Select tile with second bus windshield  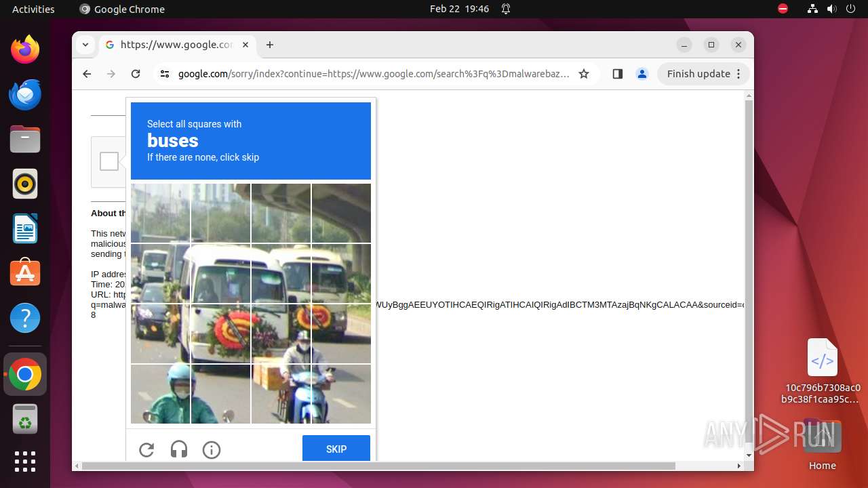(281, 273)
